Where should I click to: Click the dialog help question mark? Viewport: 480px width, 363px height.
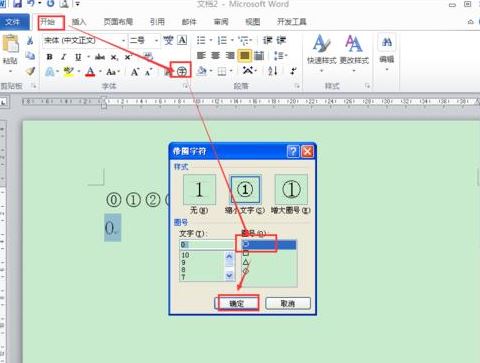pos(293,152)
